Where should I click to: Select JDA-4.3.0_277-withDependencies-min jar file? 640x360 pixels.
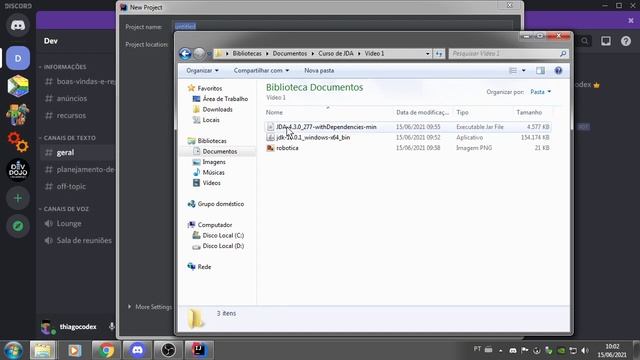(x=408, y=127)
